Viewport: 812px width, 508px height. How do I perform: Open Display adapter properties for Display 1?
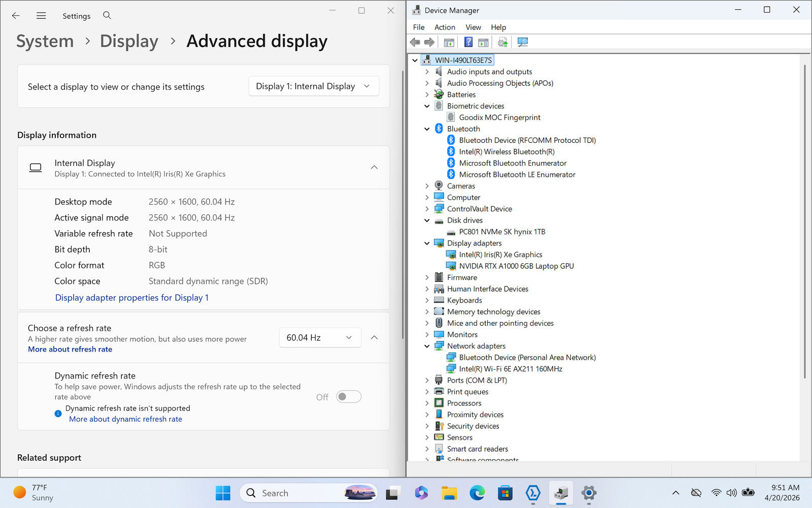132,298
